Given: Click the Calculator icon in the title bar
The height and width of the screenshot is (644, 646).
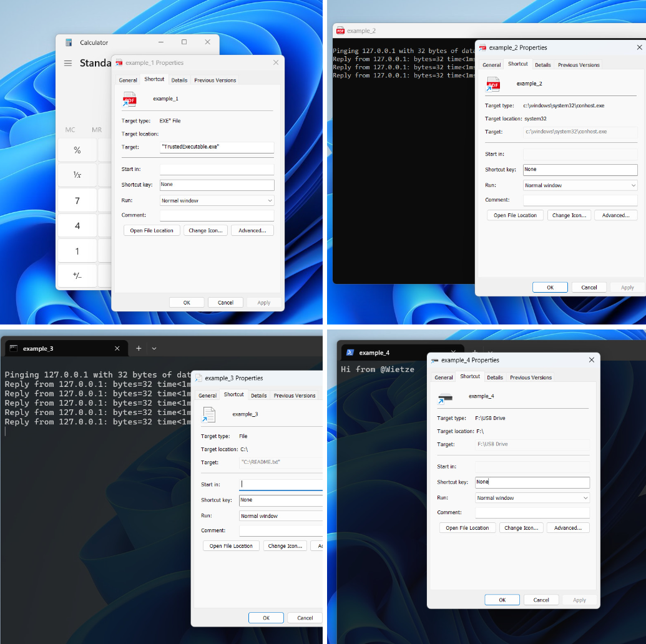Looking at the screenshot, I should 68,42.
